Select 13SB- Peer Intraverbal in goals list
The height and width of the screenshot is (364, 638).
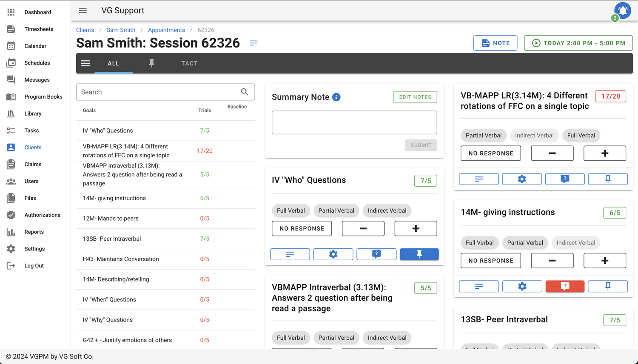[x=112, y=239]
